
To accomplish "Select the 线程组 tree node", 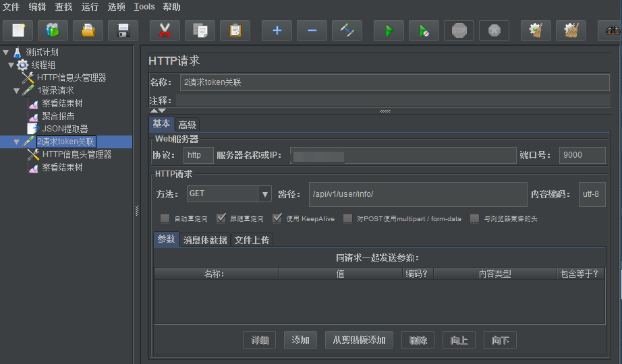I will tap(43, 65).
